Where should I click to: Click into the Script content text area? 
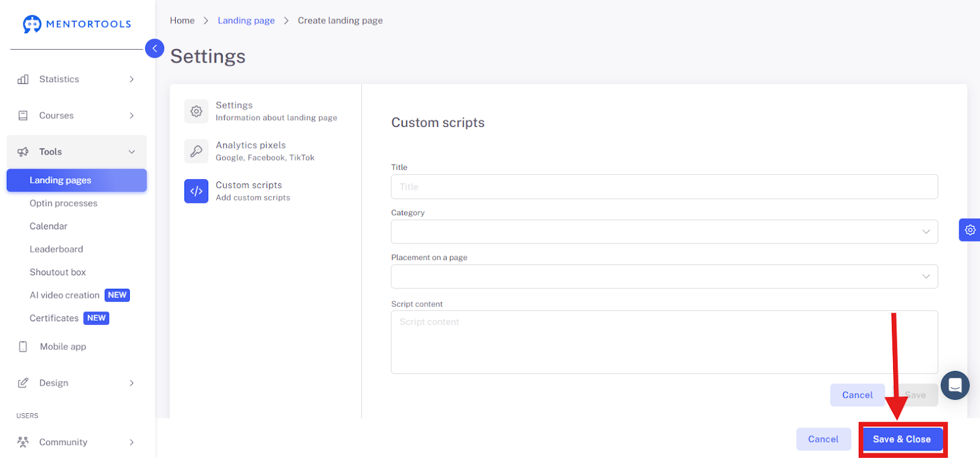[665, 342]
